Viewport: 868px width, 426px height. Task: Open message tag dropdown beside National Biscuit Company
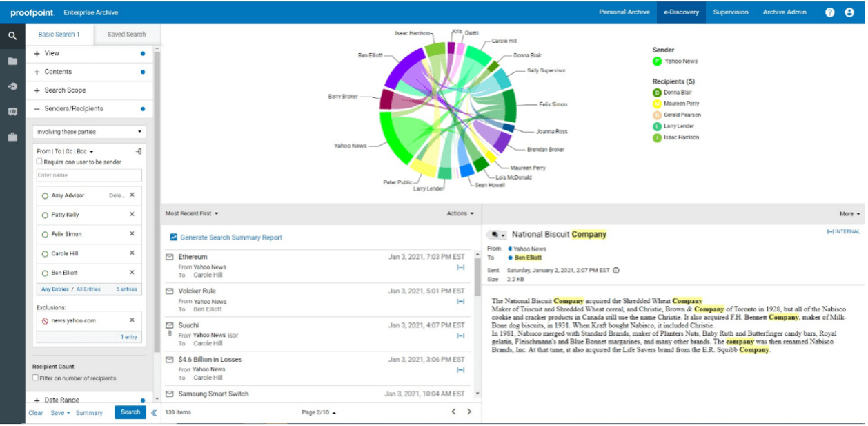pyautogui.click(x=497, y=235)
